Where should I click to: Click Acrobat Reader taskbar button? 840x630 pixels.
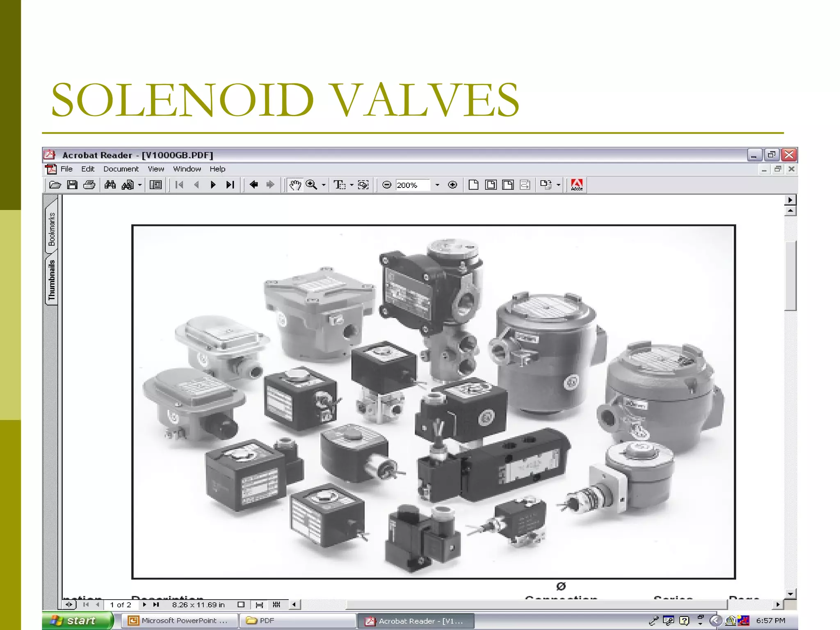[x=416, y=621]
